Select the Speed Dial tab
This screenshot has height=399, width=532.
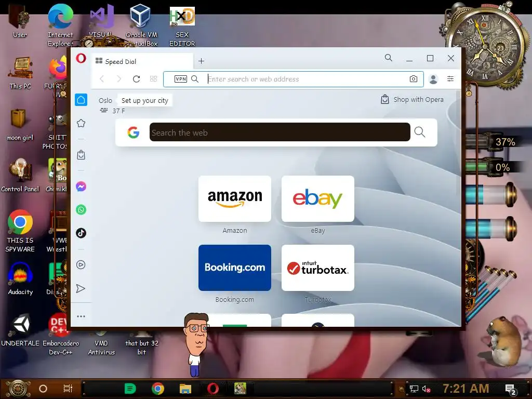(x=142, y=61)
